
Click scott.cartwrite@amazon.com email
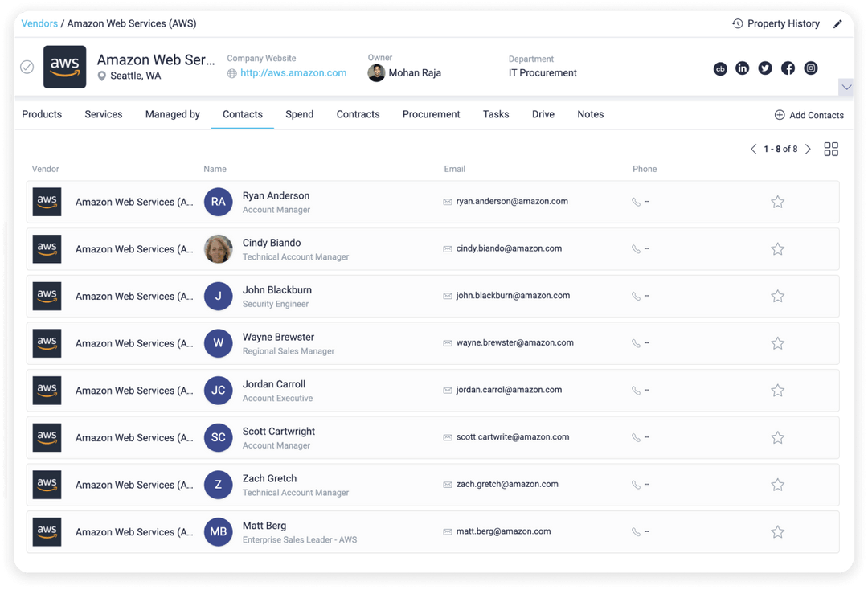(x=513, y=436)
